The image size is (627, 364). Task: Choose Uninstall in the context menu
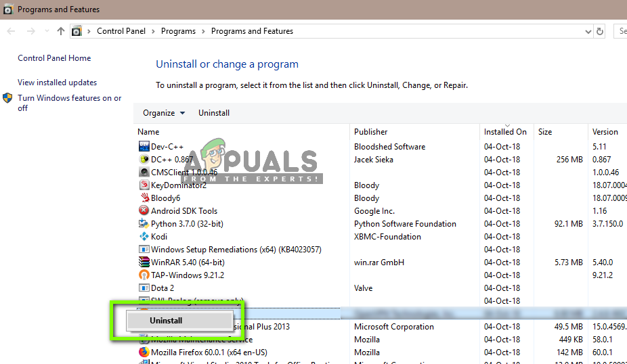[x=179, y=321]
